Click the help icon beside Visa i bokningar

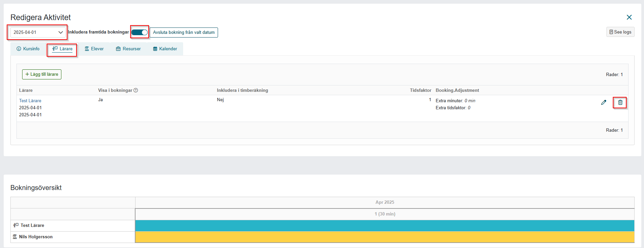click(136, 90)
